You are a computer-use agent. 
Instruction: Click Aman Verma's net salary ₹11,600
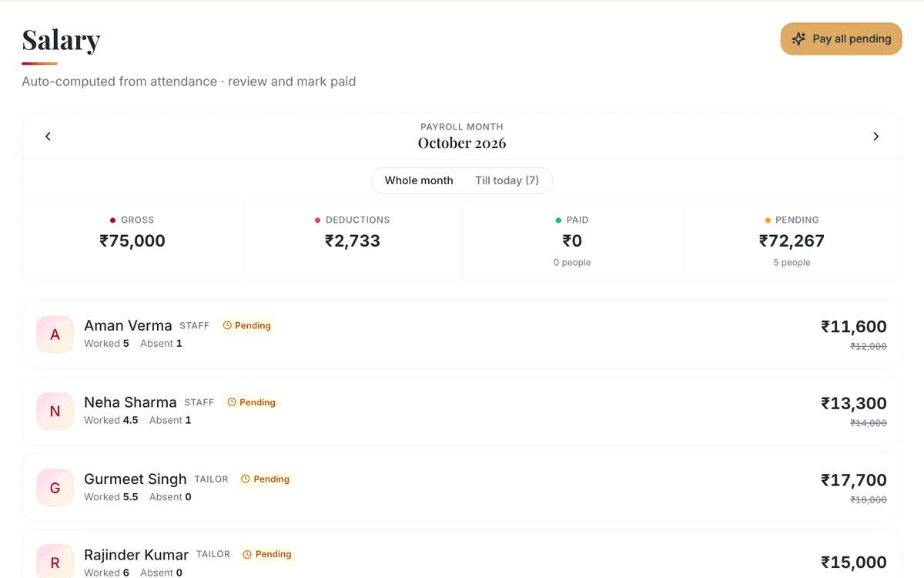click(854, 327)
